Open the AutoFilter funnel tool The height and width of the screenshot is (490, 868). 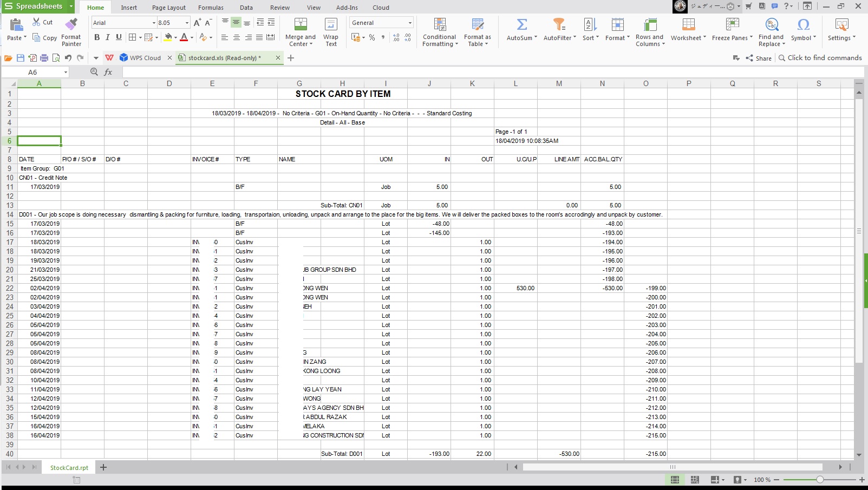(558, 25)
